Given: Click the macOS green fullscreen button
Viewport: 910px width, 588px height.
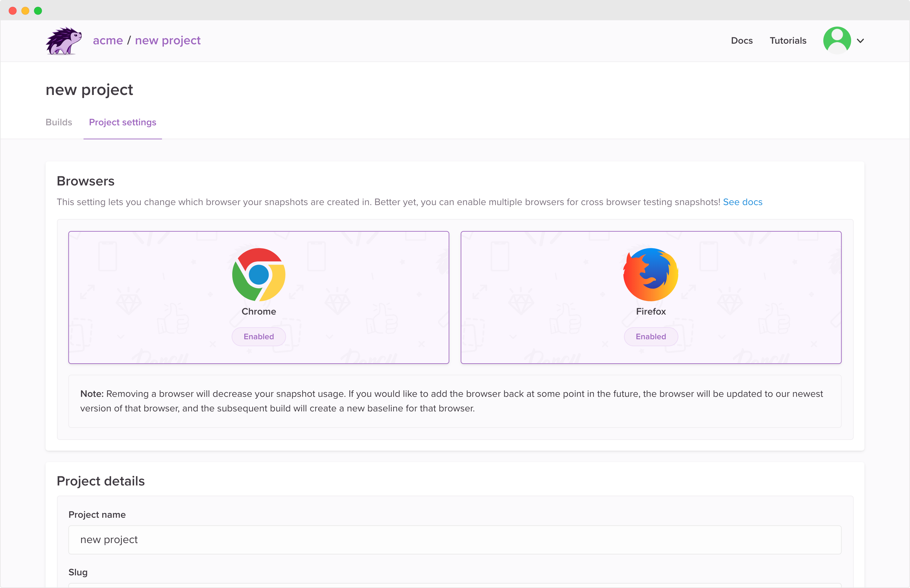Looking at the screenshot, I should [x=38, y=11].
